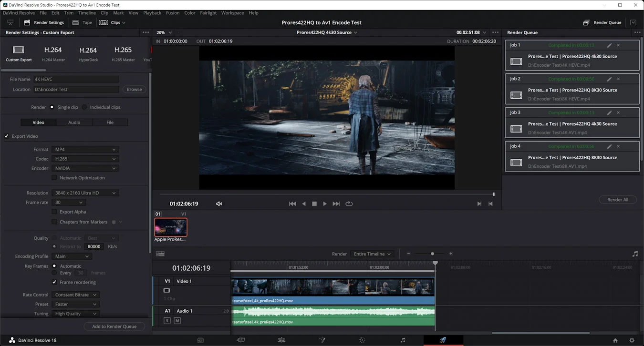Select the Apple ProRes clip thumbnail
The height and width of the screenshot is (346, 644).
click(171, 227)
